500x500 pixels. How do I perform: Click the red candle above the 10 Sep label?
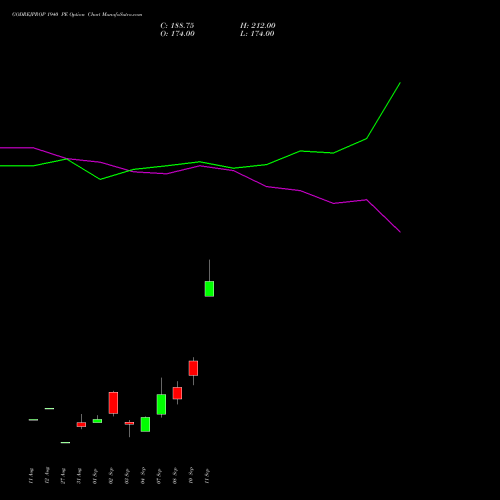coord(193,368)
